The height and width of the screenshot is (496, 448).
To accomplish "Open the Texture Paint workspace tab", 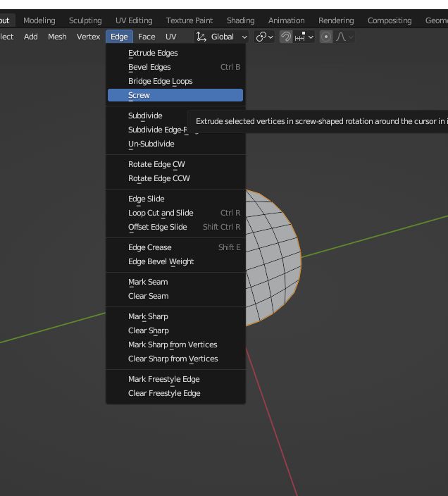I will (x=189, y=20).
